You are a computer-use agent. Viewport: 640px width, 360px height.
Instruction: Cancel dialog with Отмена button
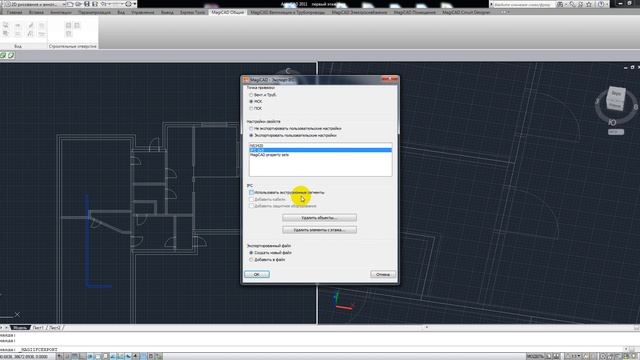383,274
